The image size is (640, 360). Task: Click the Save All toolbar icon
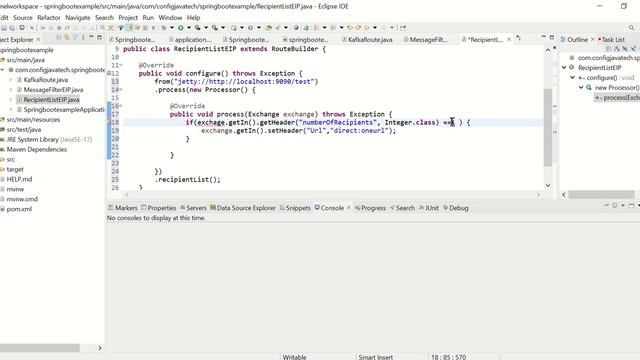point(12,28)
